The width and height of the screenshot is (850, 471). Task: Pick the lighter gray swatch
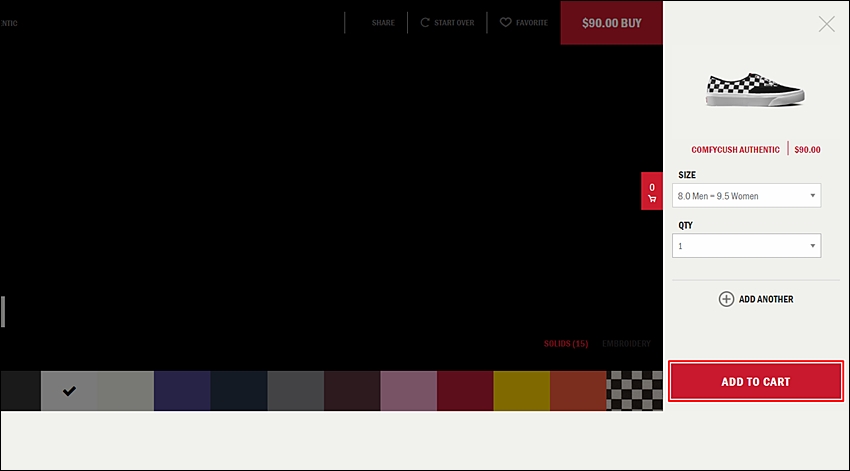126,391
